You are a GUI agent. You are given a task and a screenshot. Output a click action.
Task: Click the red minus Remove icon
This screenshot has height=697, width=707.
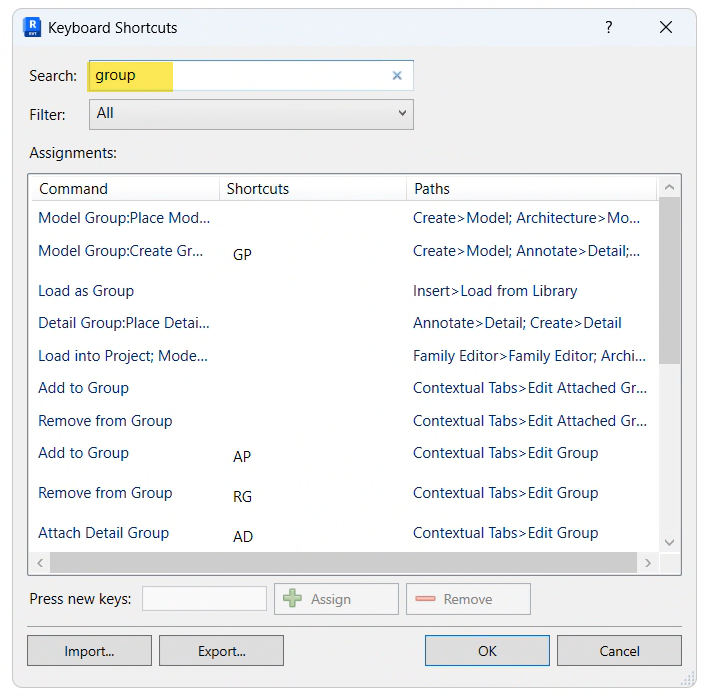(425, 599)
